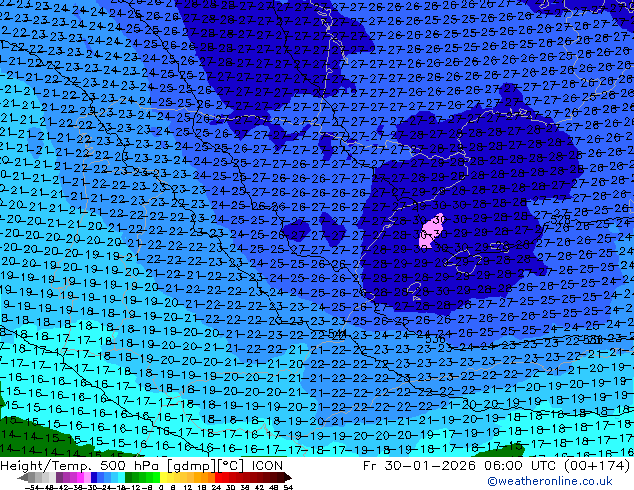
Task: Click the ICON model name label
Action: pos(267,466)
